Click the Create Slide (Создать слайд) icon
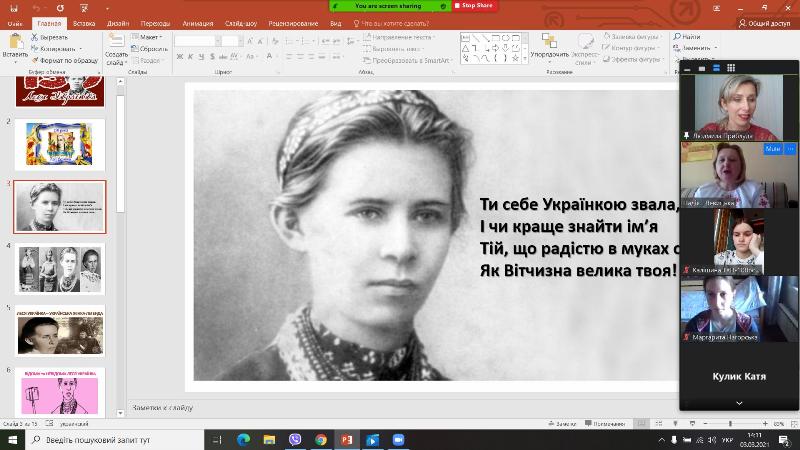800x450 pixels. pos(116,42)
